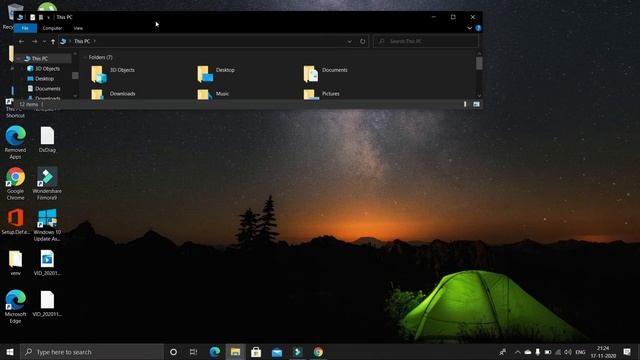Open Chrome from the taskbar
This screenshot has height=360, width=640.
[318, 352]
